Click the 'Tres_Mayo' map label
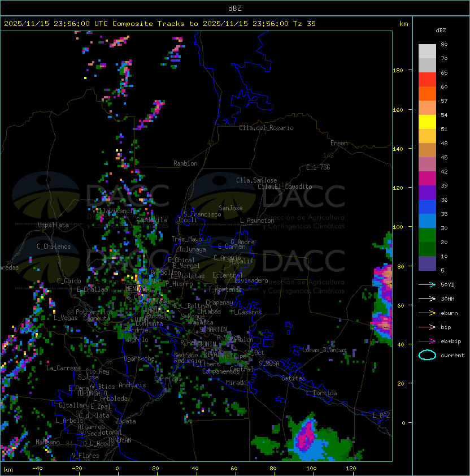Viewport: 470px width, 476px height. point(186,239)
